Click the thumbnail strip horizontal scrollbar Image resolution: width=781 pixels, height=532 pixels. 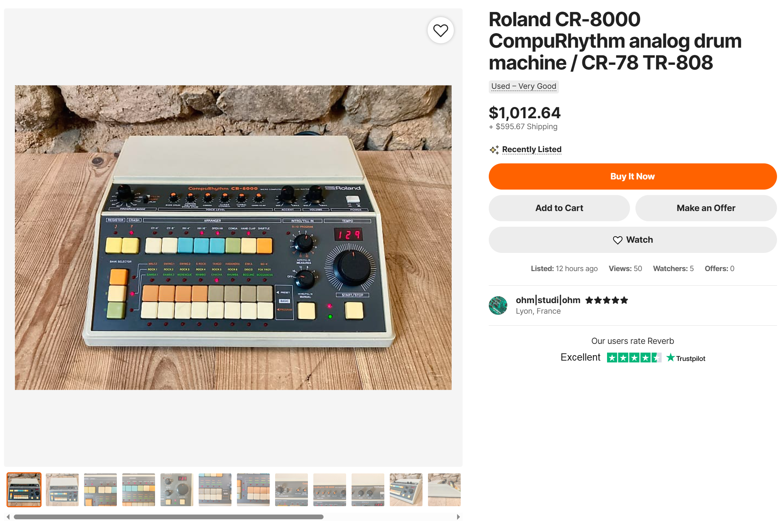pyautogui.click(x=169, y=517)
